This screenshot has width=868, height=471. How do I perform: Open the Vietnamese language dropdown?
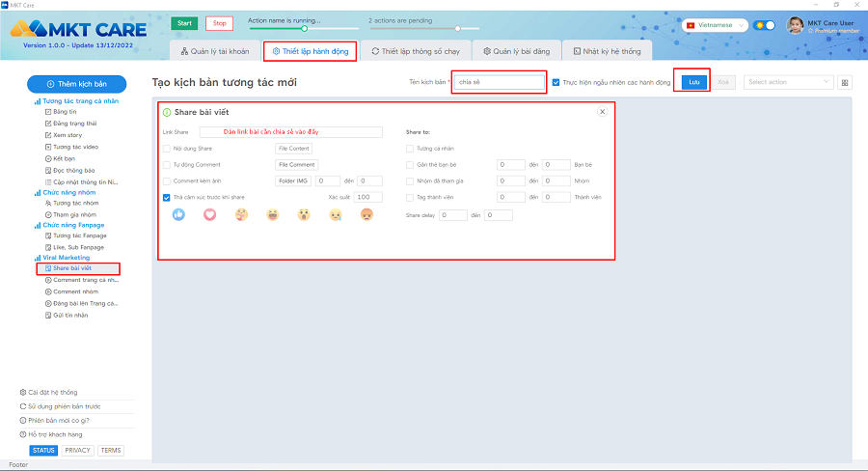[x=715, y=26]
